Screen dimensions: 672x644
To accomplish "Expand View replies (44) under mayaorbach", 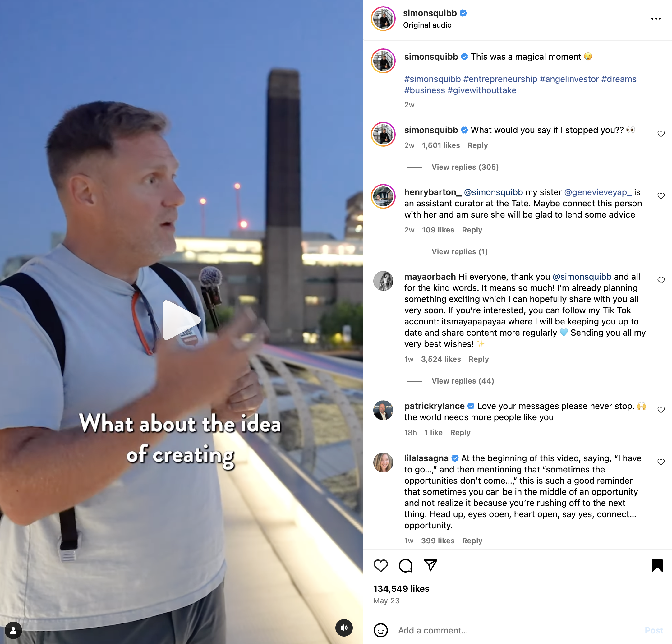I will [x=463, y=381].
